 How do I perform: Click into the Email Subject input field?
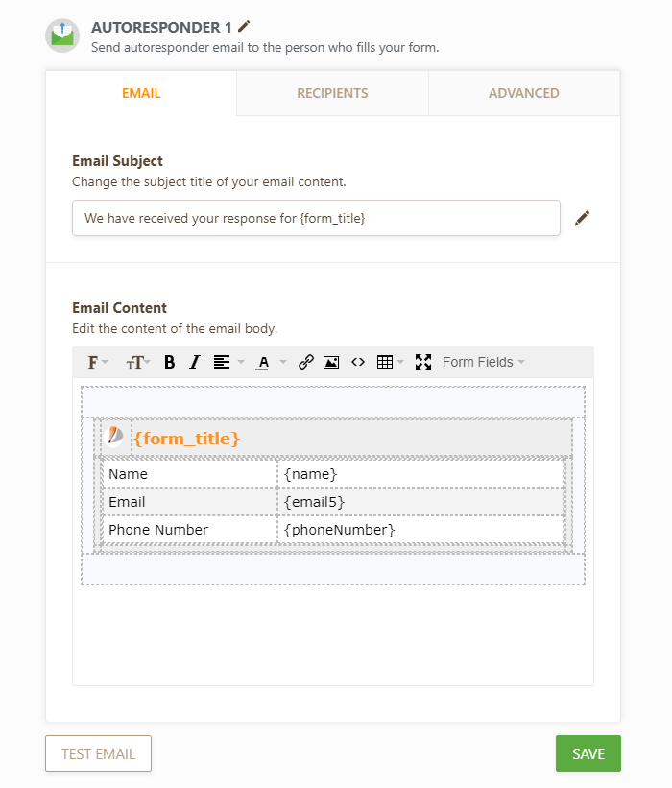[x=316, y=218]
